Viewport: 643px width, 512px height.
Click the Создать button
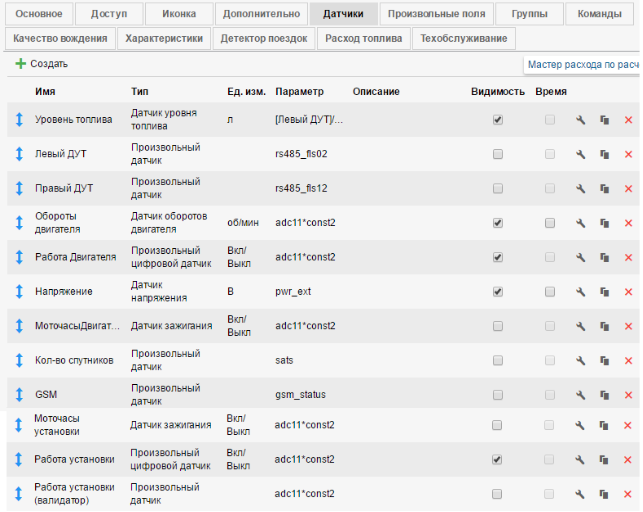41,63
